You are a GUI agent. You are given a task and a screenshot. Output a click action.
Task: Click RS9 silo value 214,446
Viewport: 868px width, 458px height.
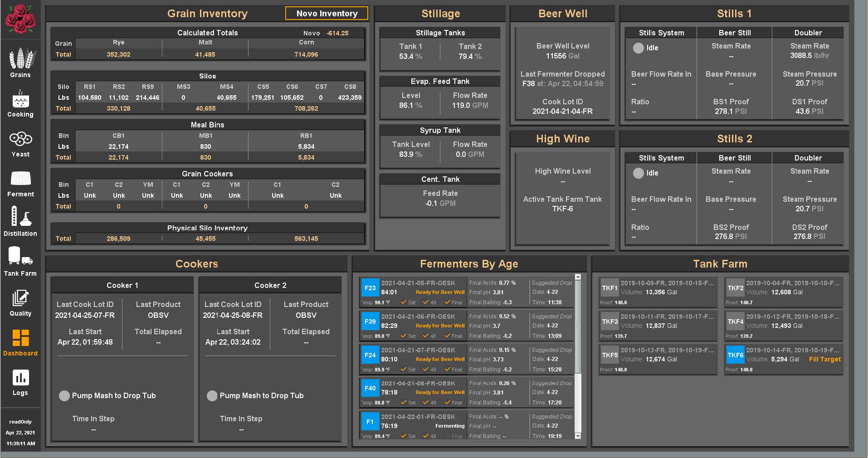click(x=147, y=97)
